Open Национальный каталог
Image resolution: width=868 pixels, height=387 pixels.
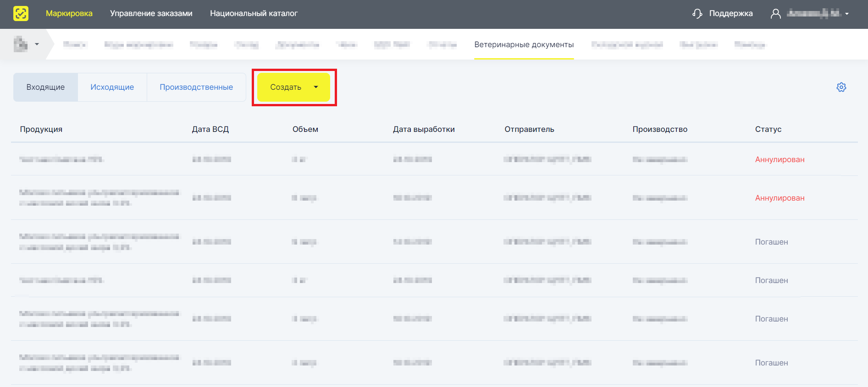254,13
